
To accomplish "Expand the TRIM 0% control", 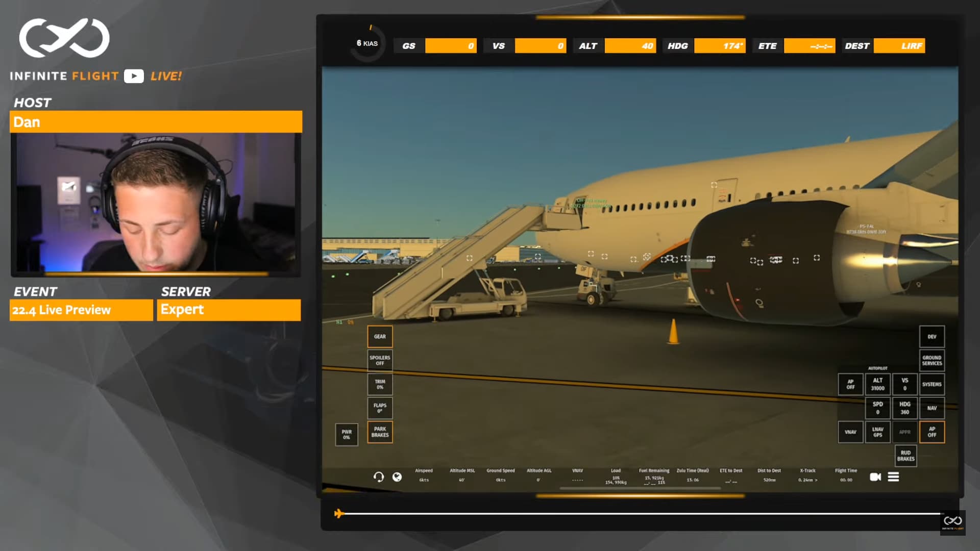I will coord(380,384).
